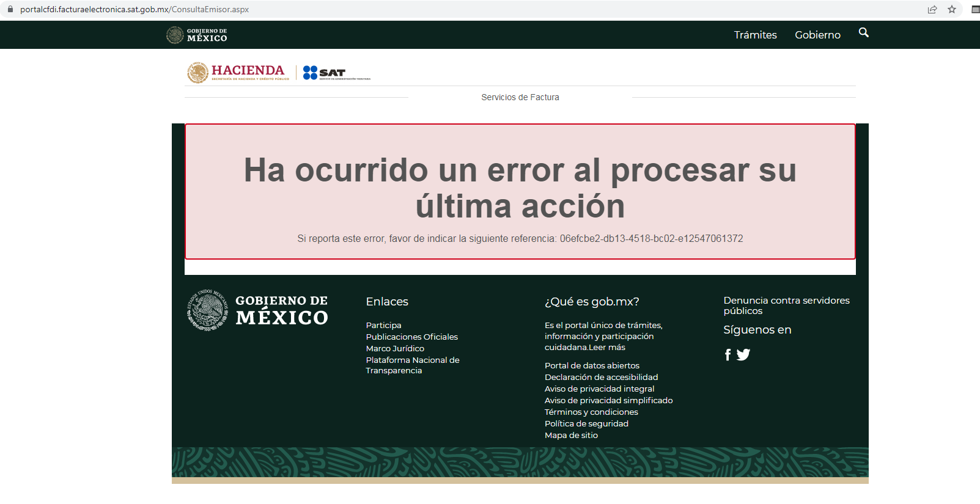980x504 pixels.
Task: Click the share page icon
Action: coord(932,9)
